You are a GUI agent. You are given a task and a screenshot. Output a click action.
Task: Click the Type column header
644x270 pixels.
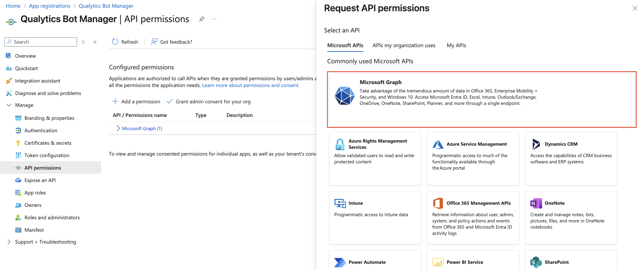tap(201, 115)
